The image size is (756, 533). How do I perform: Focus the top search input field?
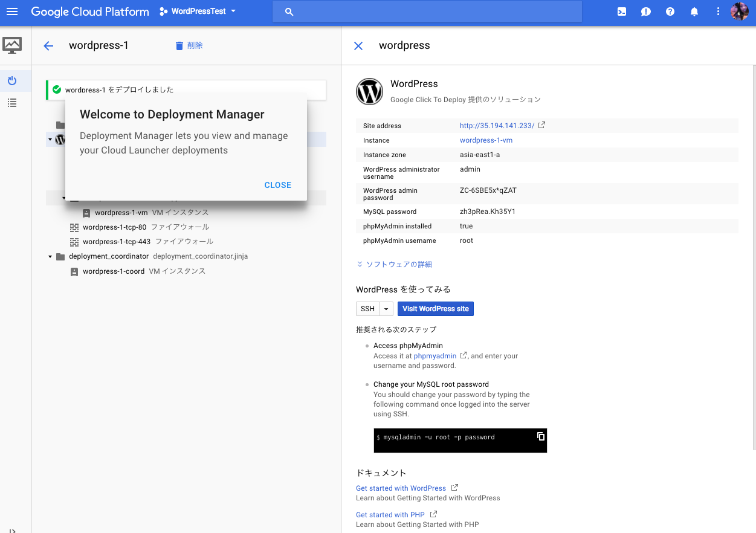[427, 11]
